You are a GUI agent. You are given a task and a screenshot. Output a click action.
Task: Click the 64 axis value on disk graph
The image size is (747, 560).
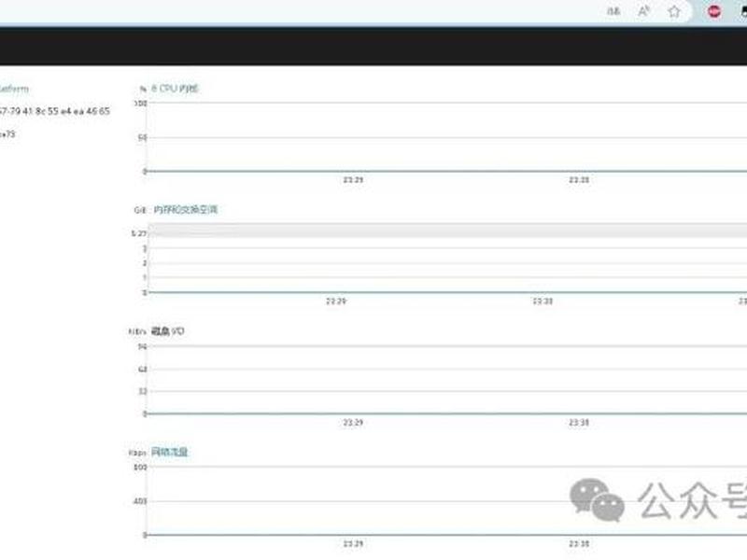point(142,369)
